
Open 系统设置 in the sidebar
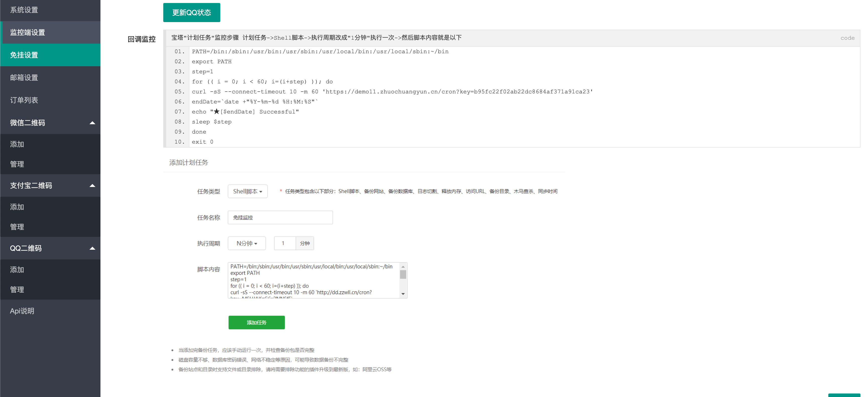50,10
